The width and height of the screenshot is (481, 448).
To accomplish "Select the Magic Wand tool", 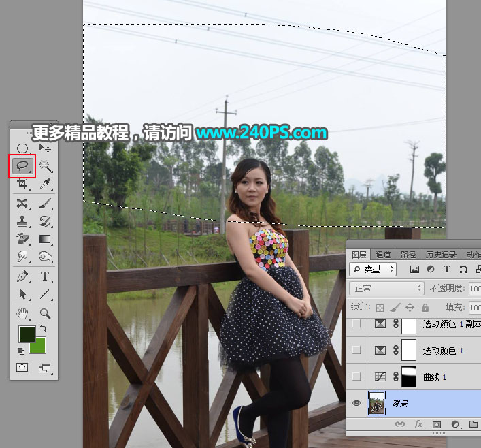I will [x=45, y=165].
